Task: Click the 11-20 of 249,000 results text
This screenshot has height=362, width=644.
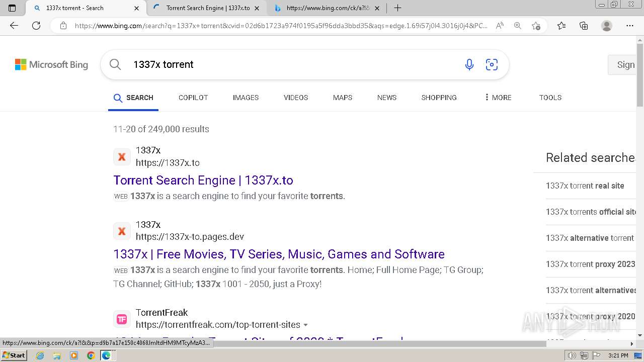Action: [161, 129]
